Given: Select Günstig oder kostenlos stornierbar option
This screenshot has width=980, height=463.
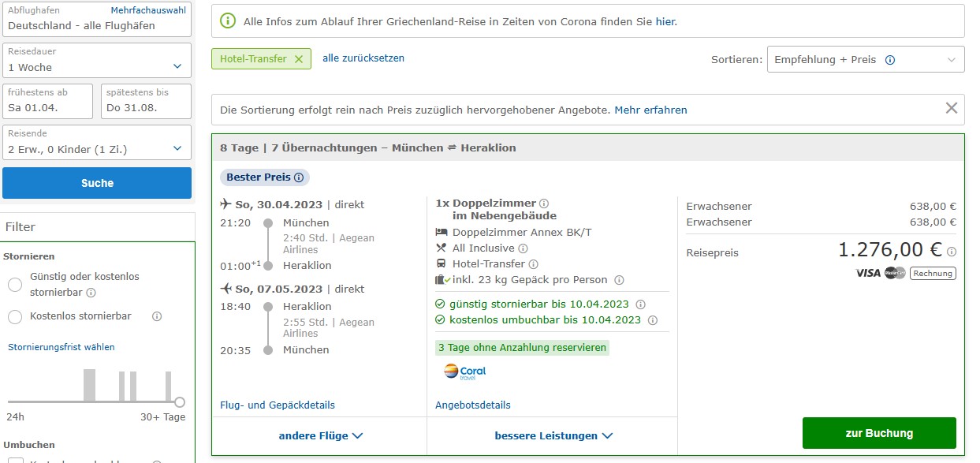Looking at the screenshot, I should click(x=15, y=285).
